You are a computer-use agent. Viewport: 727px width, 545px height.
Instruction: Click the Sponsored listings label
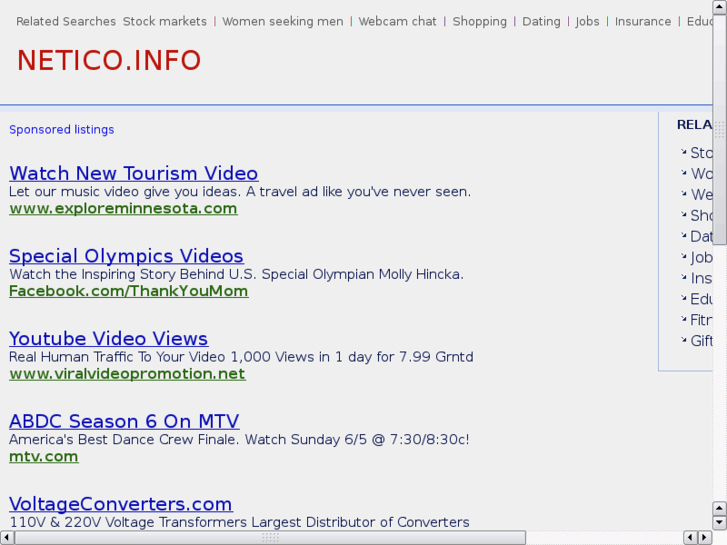coord(62,129)
